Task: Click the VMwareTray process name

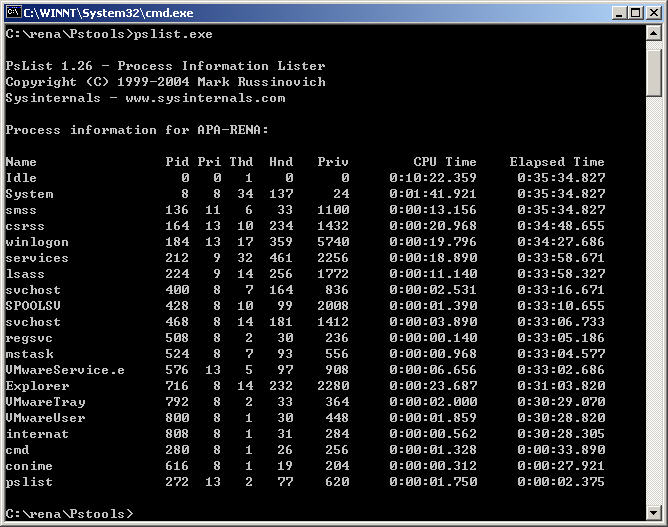Action: coord(46,402)
